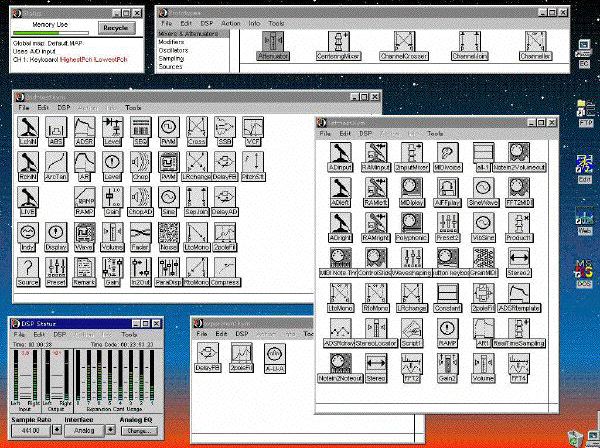Open Action menu in top palette window
The image size is (600, 448).
click(231, 23)
